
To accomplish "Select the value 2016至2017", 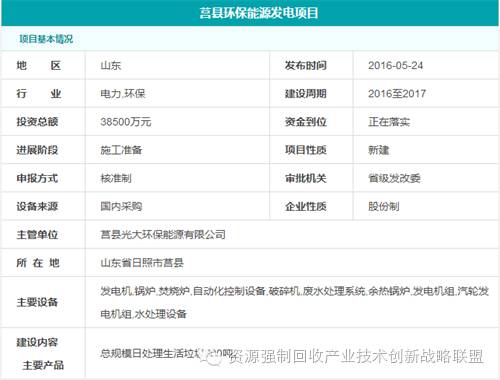I will click(x=397, y=94).
